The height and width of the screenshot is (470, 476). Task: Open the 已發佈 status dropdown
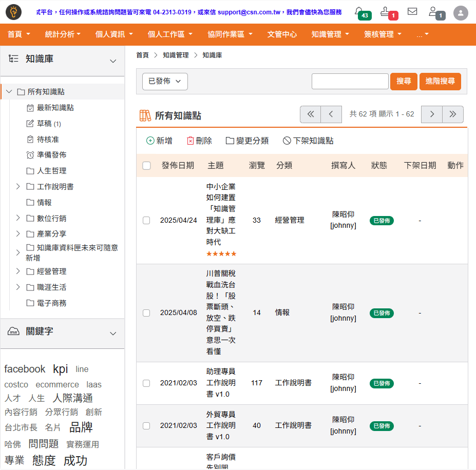click(x=165, y=82)
